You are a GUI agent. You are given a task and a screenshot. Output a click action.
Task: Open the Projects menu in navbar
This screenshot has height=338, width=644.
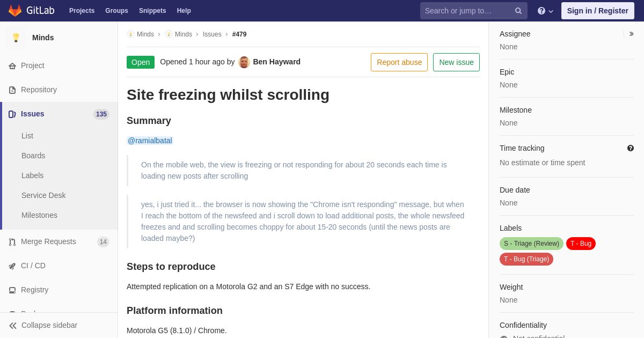coord(82,11)
